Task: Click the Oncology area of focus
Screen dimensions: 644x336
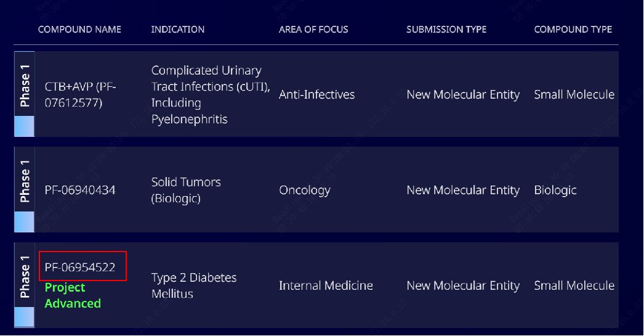Action: 304,190
